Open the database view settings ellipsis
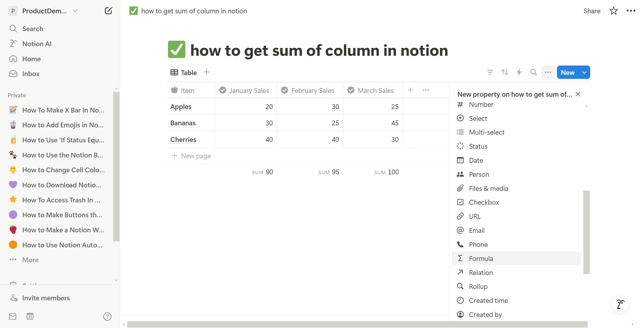Screen dimensions: 644x328 point(548,72)
